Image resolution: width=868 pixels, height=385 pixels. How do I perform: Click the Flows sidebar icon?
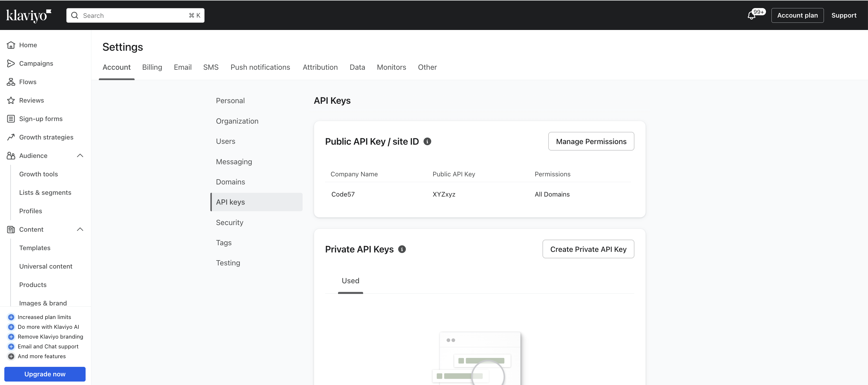pos(11,82)
